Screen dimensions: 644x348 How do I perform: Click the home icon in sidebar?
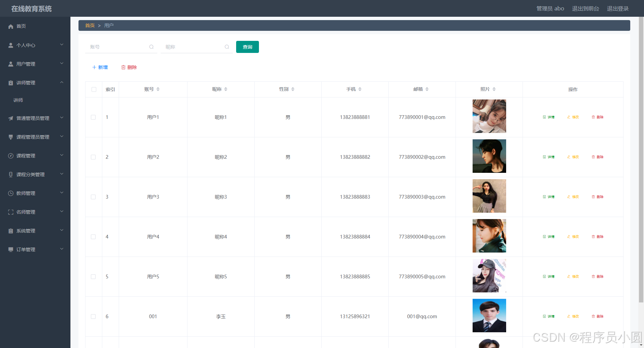(11, 26)
